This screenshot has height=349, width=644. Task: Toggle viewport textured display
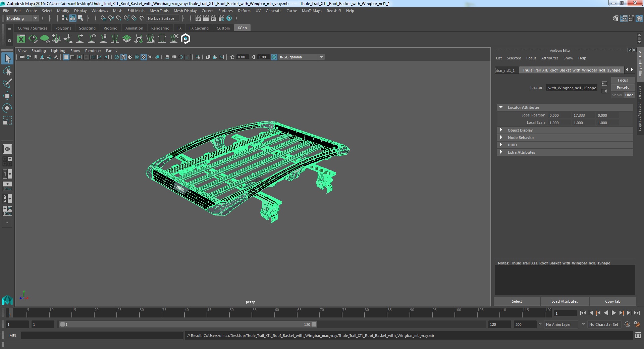click(144, 57)
